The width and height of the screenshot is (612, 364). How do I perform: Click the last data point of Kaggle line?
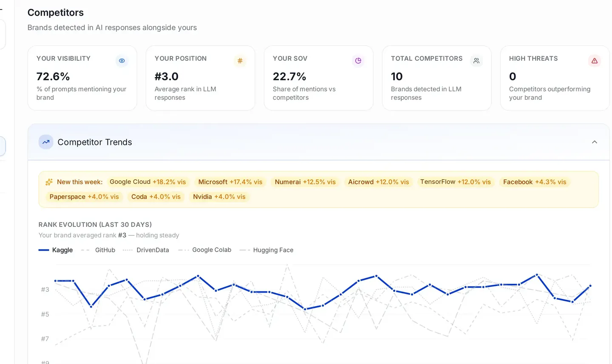[590, 286]
